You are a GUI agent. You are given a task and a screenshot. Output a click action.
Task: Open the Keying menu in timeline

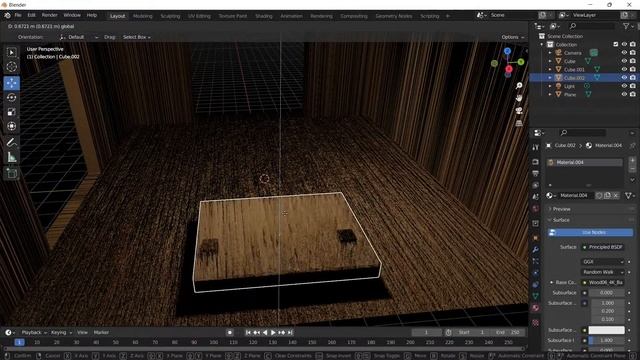pyautogui.click(x=61, y=333)
